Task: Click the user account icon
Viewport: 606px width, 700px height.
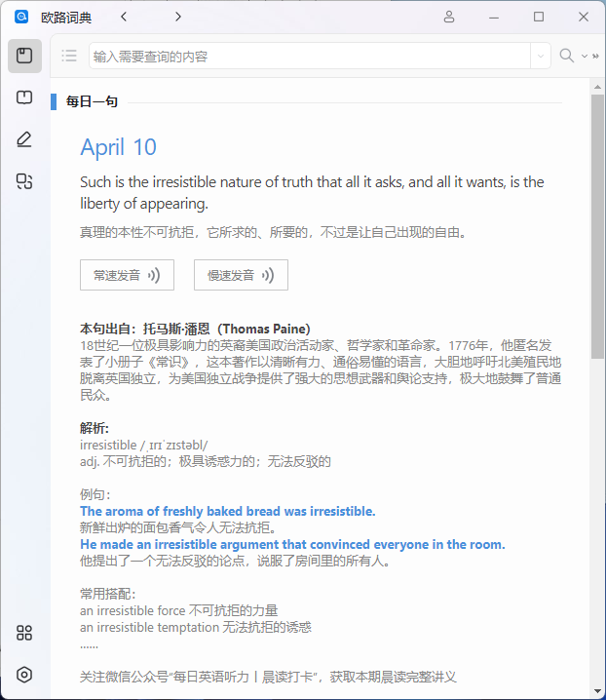Action: pos(449,17)
